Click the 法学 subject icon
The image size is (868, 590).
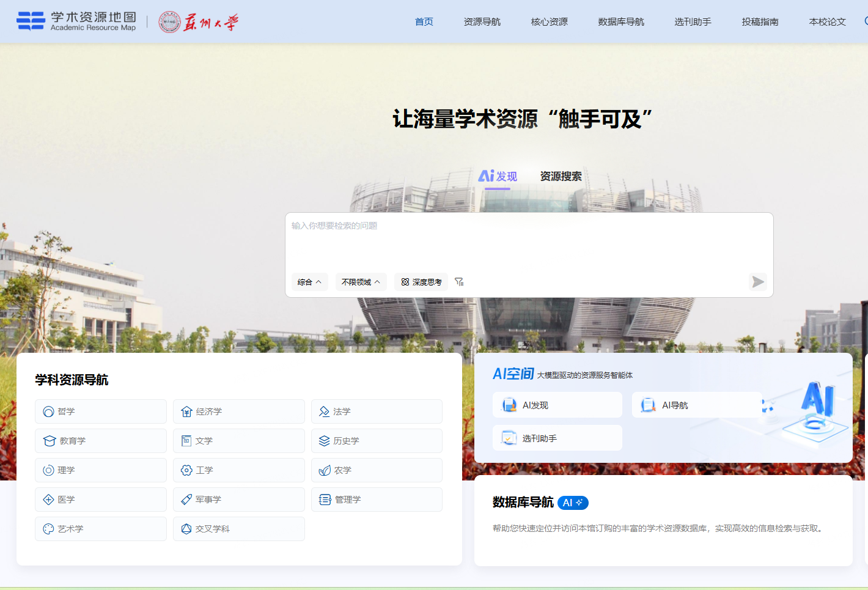324,412
